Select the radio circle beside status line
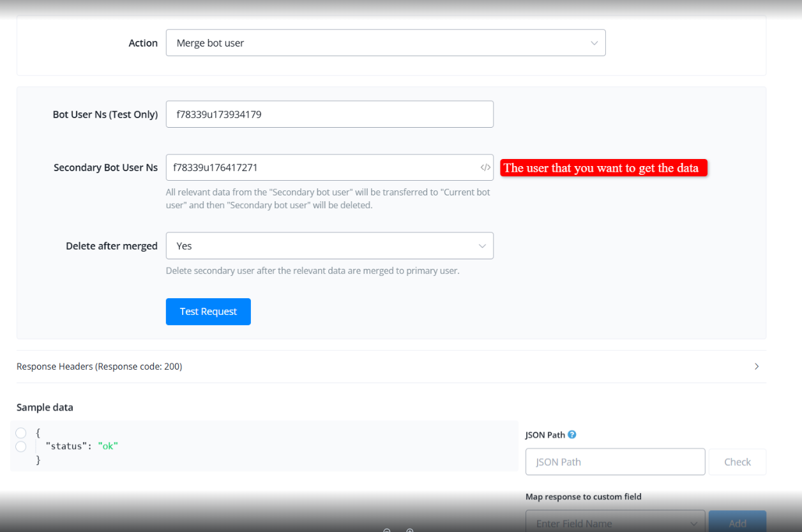This screenshot has height=532, width=802. (x=20, y=446)
